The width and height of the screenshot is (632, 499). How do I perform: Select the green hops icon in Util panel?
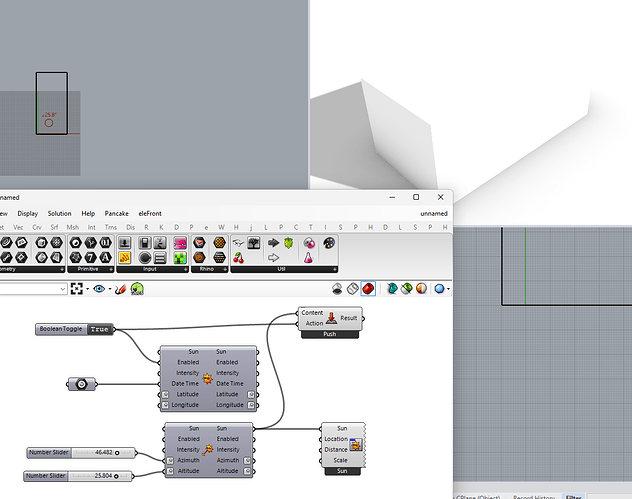pos(289,243)
